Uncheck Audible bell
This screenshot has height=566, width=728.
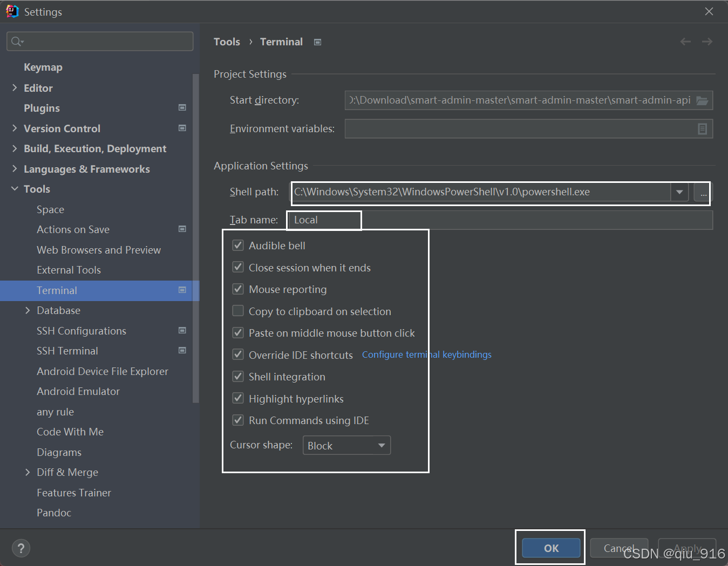coord(238,245)
